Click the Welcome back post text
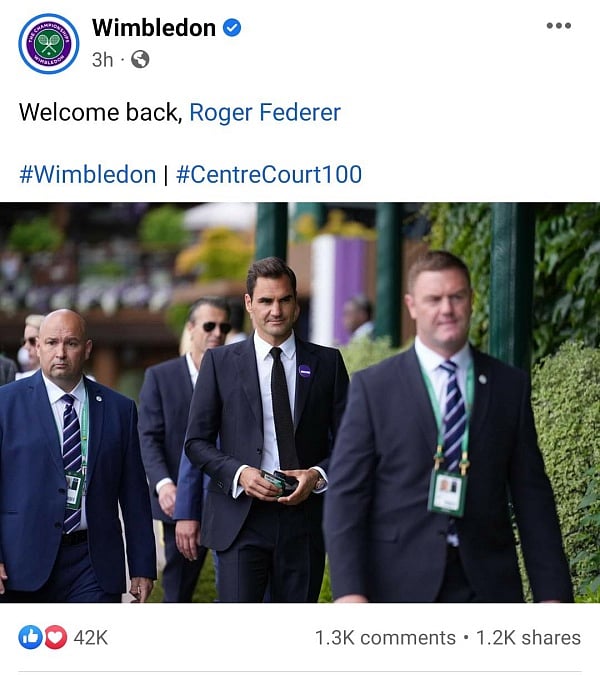Viewport: 600px width, 675px height. click(101, 113)
